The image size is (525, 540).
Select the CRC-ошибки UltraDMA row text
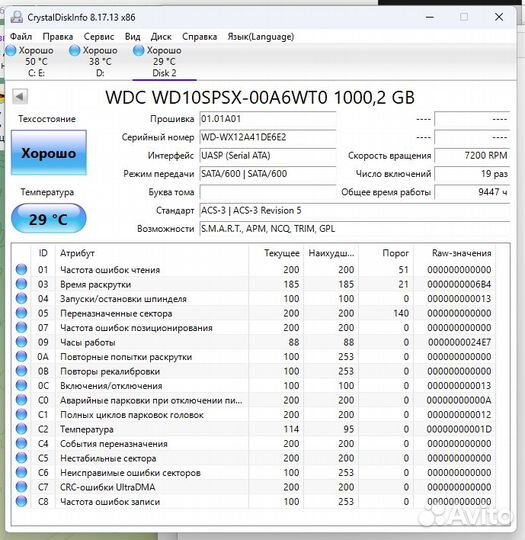point(107,487)
